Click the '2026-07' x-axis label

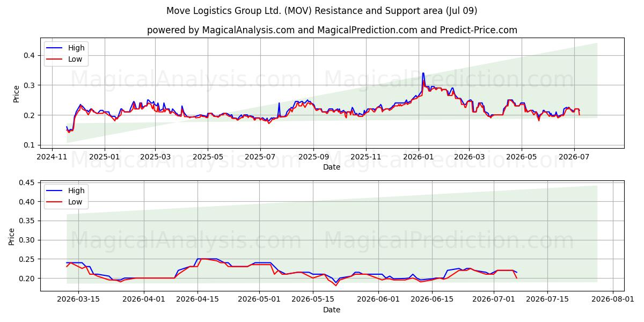pos(574,157)
